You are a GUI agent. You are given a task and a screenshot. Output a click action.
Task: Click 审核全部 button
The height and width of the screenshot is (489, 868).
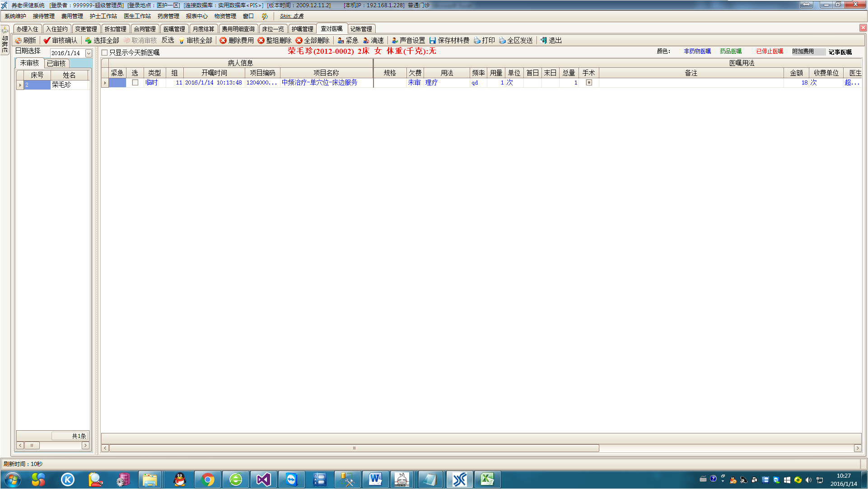(196, 41)
